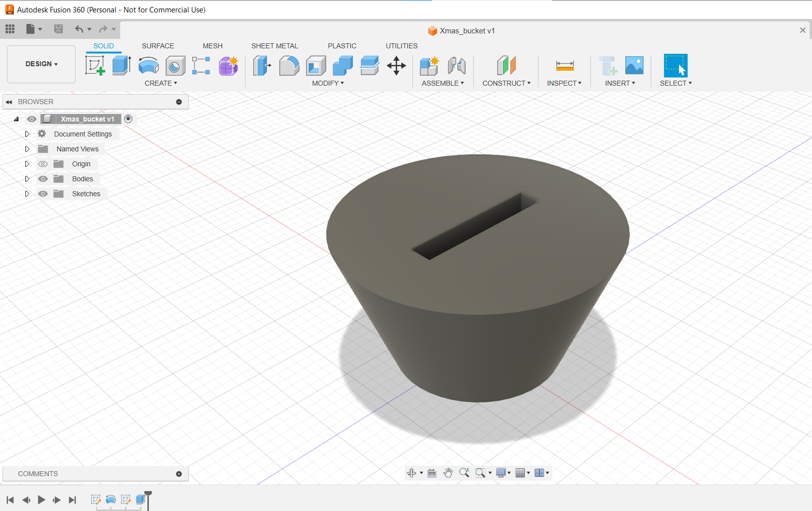The image size is (812, 511).
Task: Select the Create Sketch tool
Action: tap(95, 65)
